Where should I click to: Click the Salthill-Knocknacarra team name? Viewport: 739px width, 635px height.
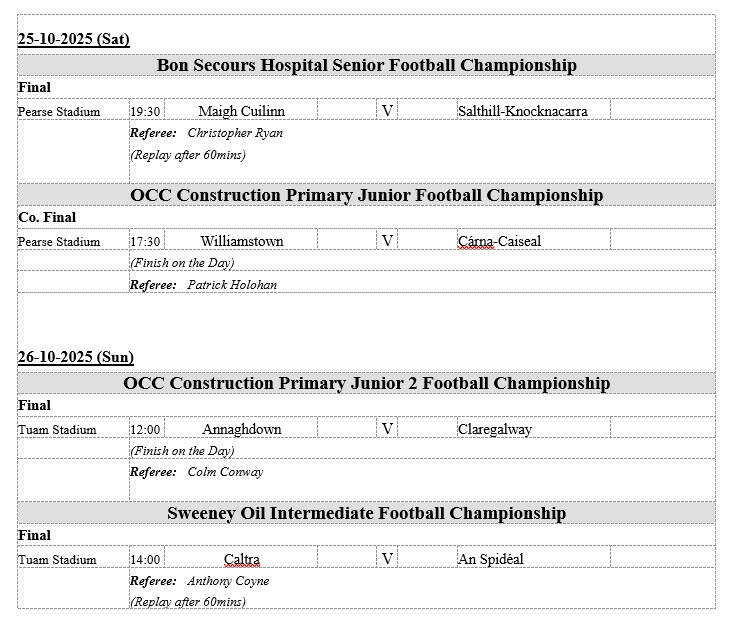522,111
